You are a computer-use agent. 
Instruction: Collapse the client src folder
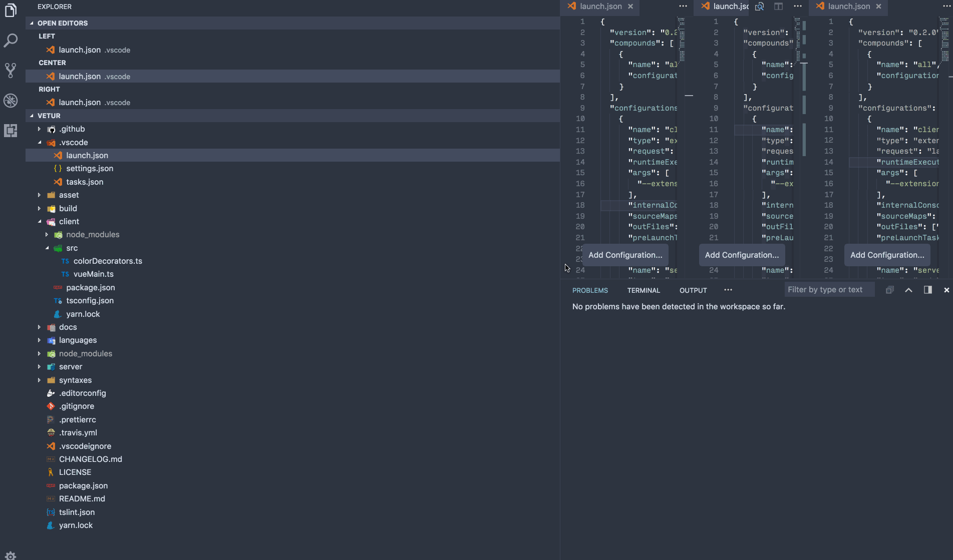(47, 248)
